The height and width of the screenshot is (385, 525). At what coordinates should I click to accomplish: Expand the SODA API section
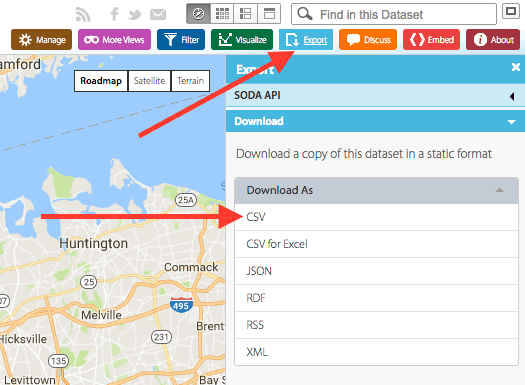375,95
